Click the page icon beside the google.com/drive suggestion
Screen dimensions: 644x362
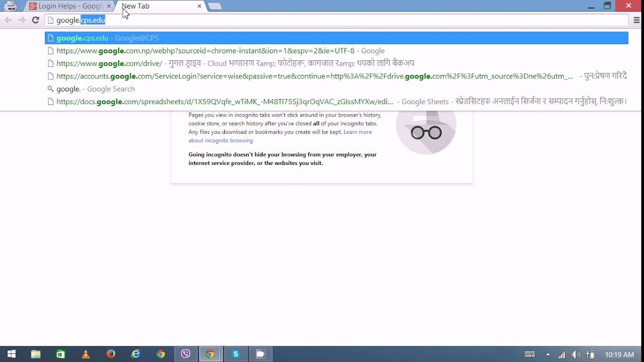50,63
